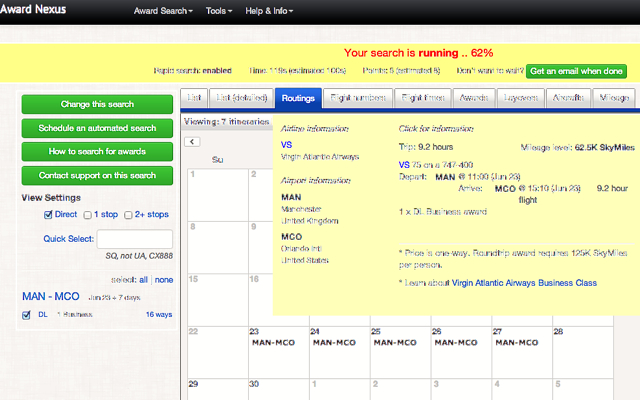Enable the 1 stop checkbox
Image resolution: width=640 pixels, height=400 pixels.
click(87, 215)
